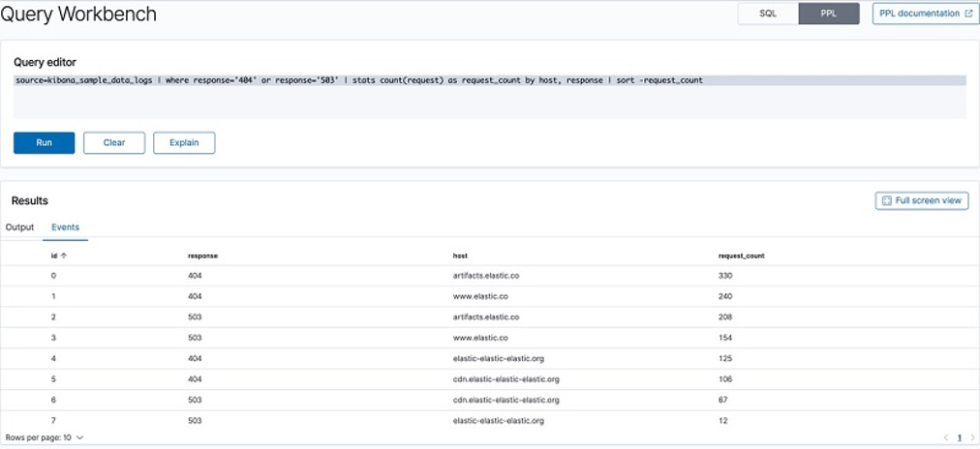Click host artifacts.elastic.co in row 0

[x=485, y=276]
